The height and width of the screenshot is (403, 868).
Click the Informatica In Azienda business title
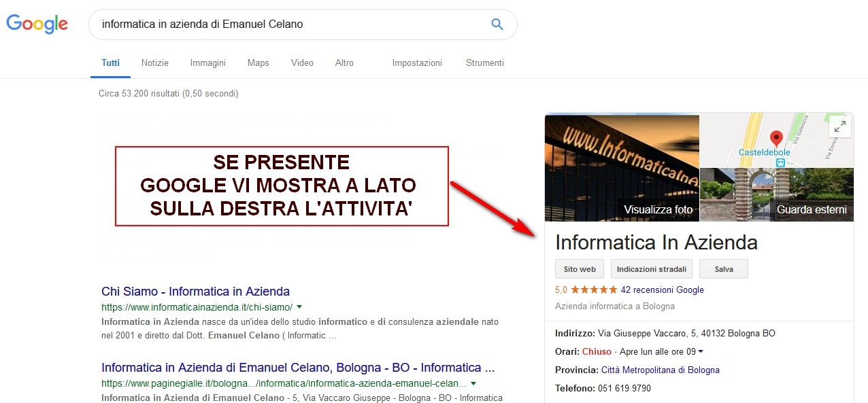pos(656,242)
